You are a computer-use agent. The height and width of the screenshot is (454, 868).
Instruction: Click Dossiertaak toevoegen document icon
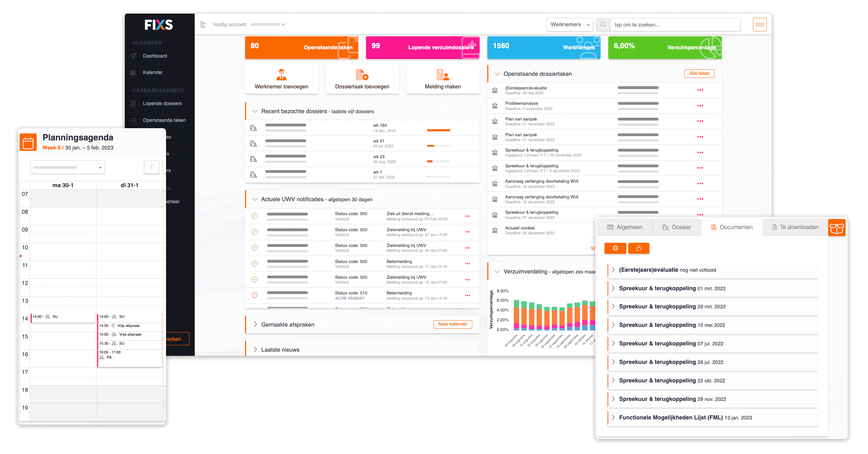tap(362, 75)
